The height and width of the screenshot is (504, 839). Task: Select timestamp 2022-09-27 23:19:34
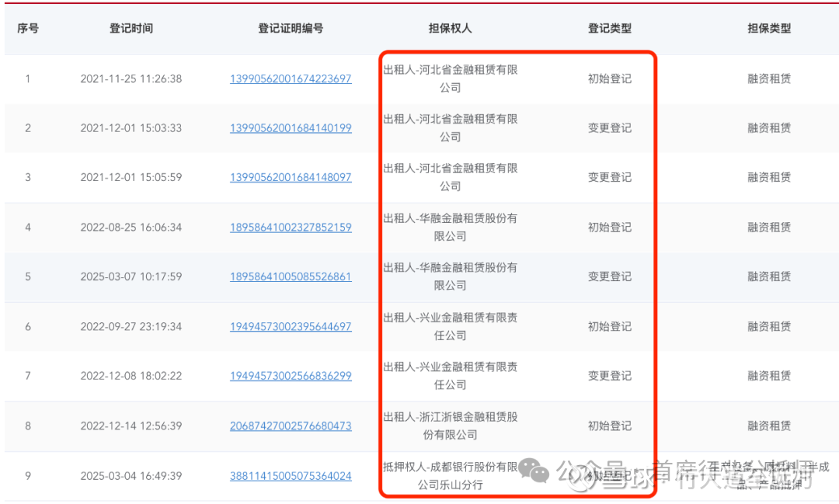[x=131, y=326]
